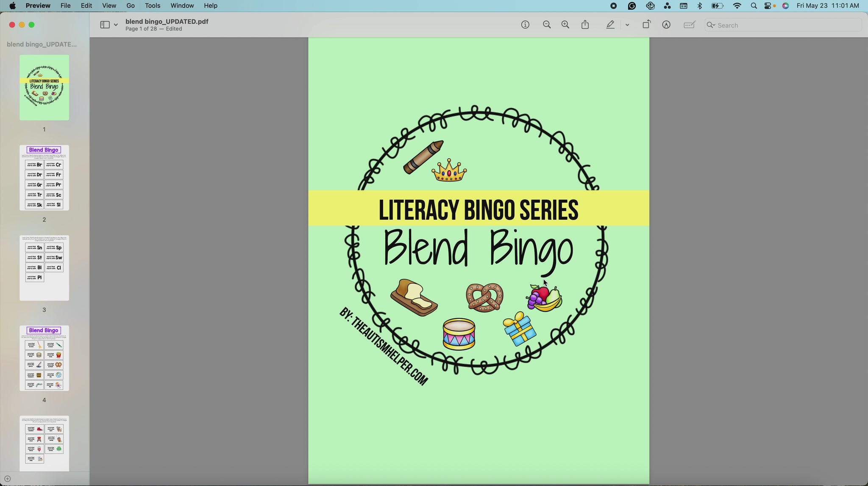Select the page 2 thumbnail
This screenshot has height=486, width=868.
(x=44, y=178)
